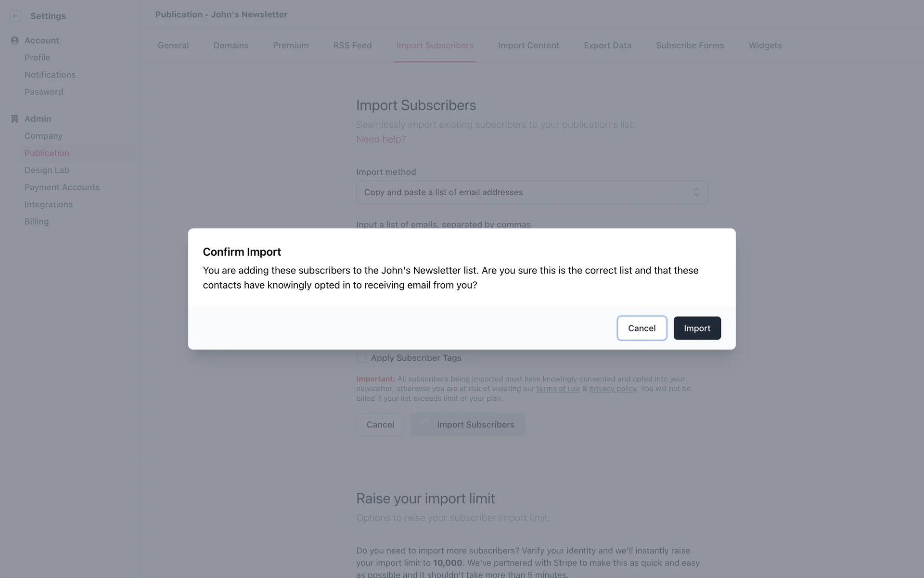
Task: Open Design Lab in the sidebar
Action: pos(47,170)
